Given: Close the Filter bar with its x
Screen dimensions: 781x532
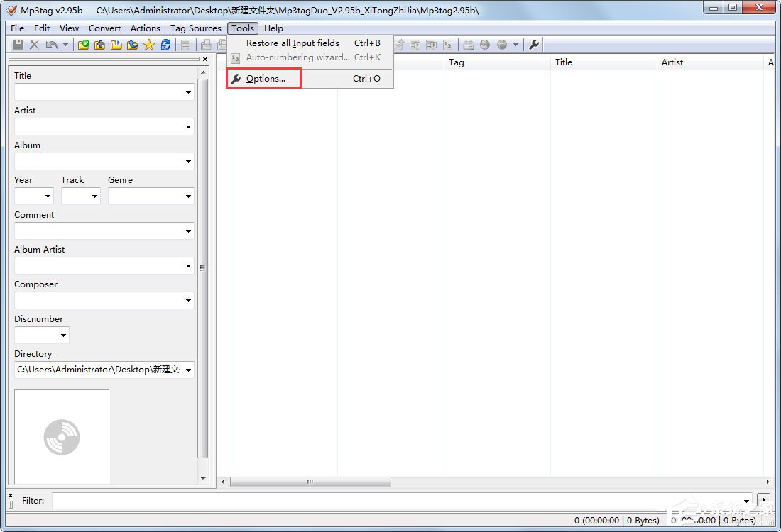Looking at the screenshot, I should (x=11, y=495).
